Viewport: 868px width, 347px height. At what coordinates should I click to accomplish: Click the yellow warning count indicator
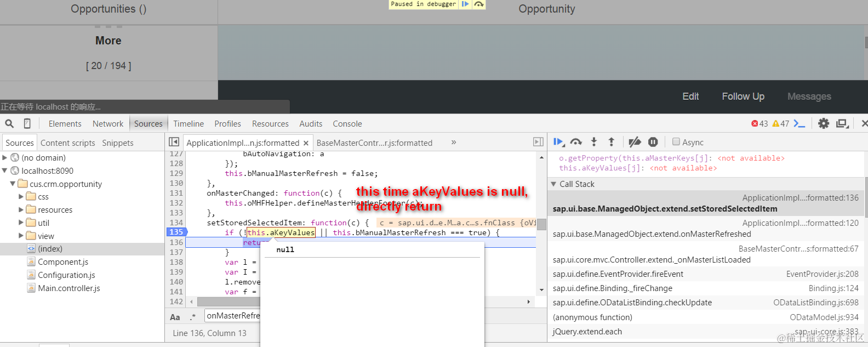pos(781,123)
